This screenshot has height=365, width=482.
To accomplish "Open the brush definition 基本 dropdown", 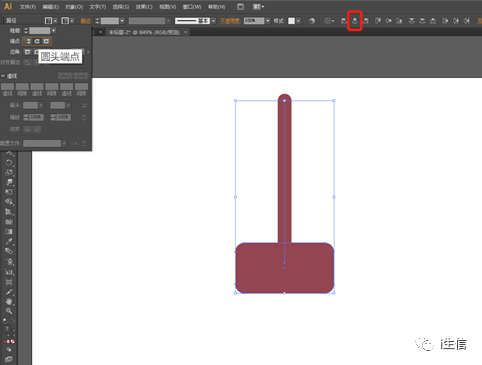I will click(x=213, y=21).
